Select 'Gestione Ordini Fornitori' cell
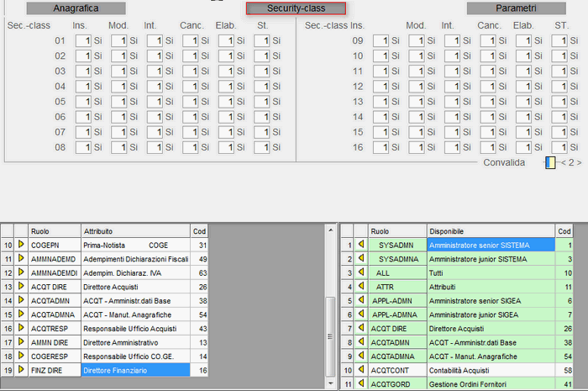Viewport: 588px width, 391px height. pos(491,384)
